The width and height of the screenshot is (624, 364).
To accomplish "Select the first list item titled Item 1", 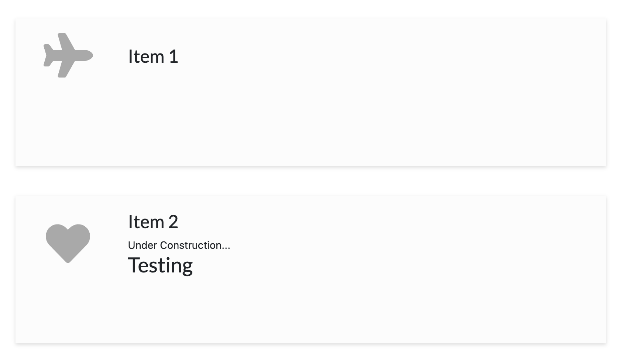I will pyautogui.click(x=311, y=92).
